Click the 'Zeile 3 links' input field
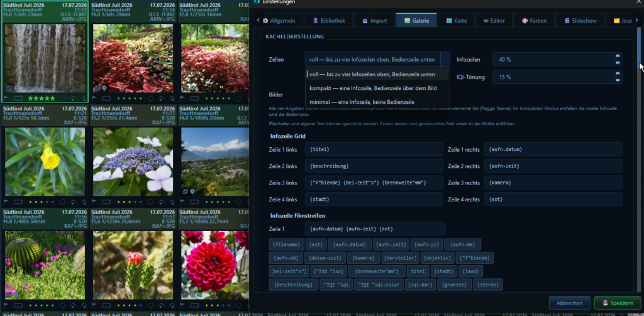Image resolution: width=644 pixels, height=316 pixels. click(374, 183)
